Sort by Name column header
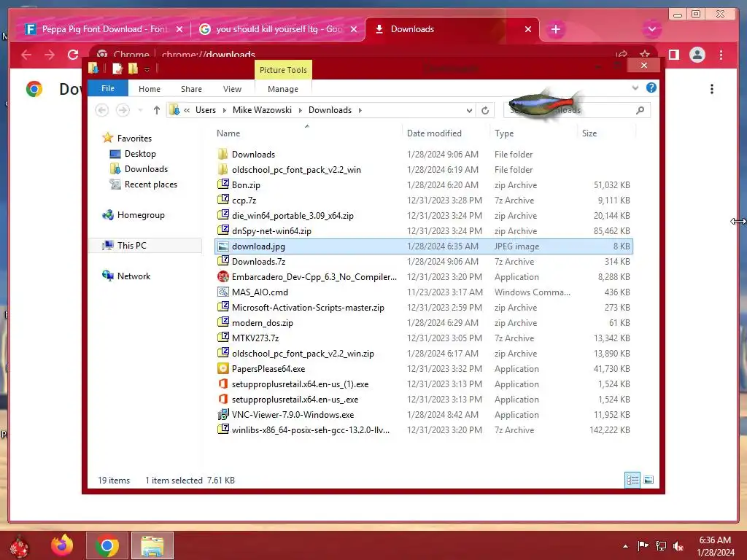This screenshot has width=747, height=560. point(228,133)
